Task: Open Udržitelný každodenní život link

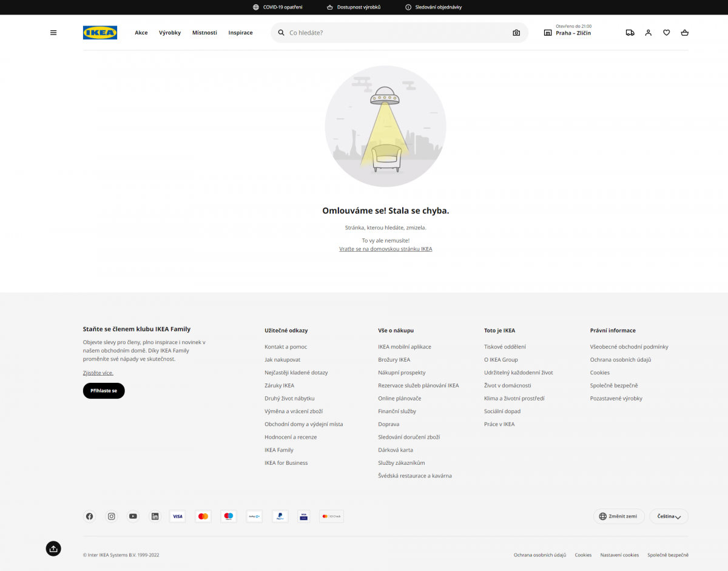Action: (519, 373)
